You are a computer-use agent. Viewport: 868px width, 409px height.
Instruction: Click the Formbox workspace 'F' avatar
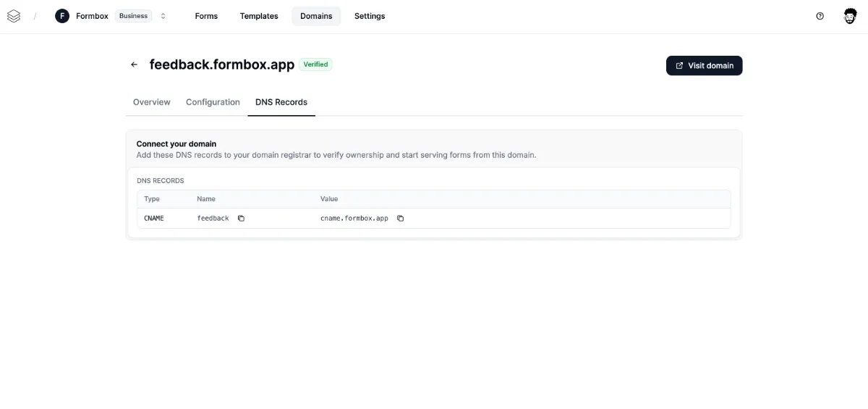pyautogui.click(x=62, y=16)
